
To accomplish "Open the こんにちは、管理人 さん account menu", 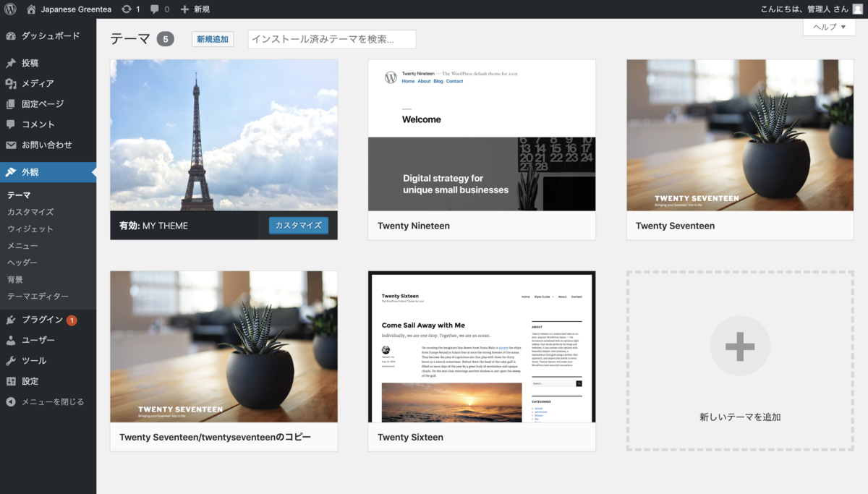I will [812, 9].
